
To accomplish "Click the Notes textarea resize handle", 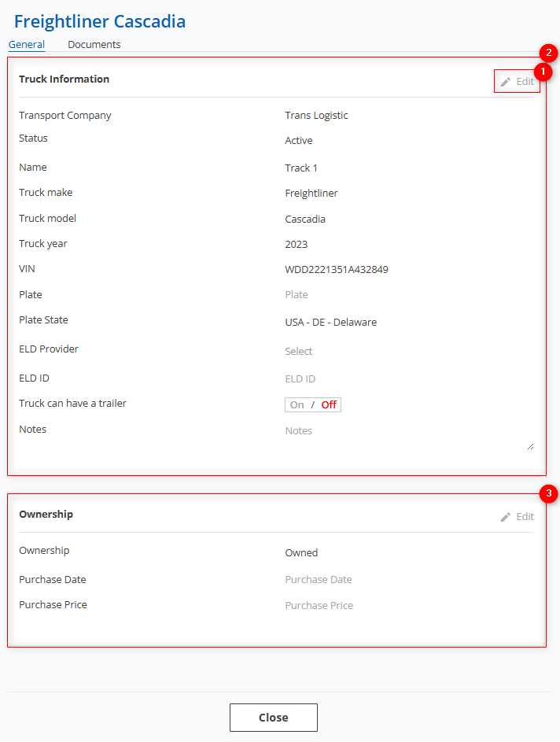I will pyautogui.click(x=529, y=446).
